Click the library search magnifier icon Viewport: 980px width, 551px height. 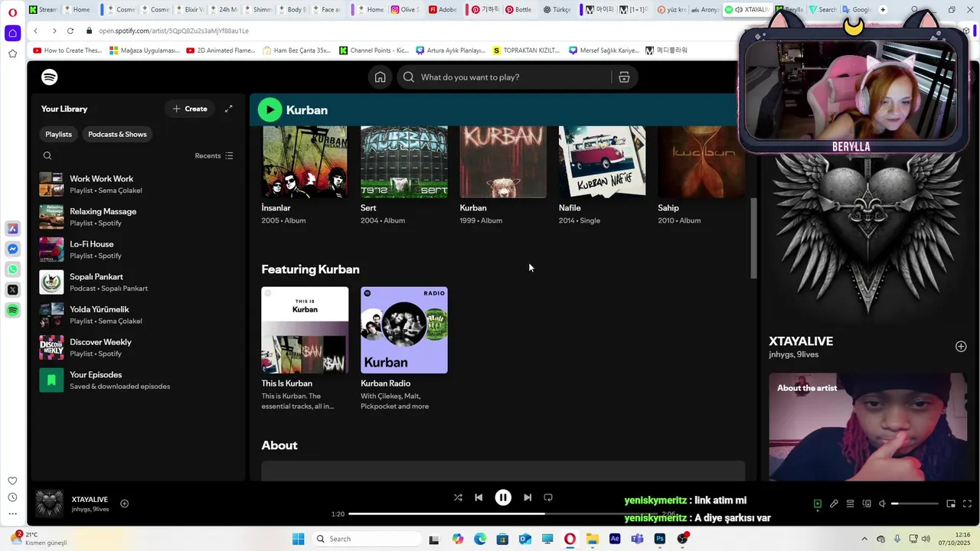[x=47, y=156]
